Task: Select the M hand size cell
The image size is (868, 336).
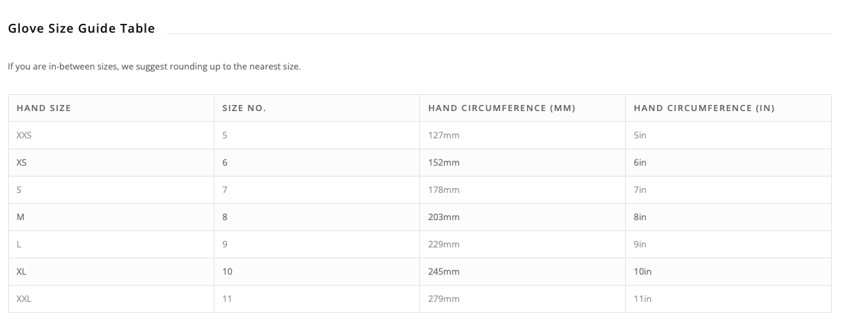Action: [20, 217]
